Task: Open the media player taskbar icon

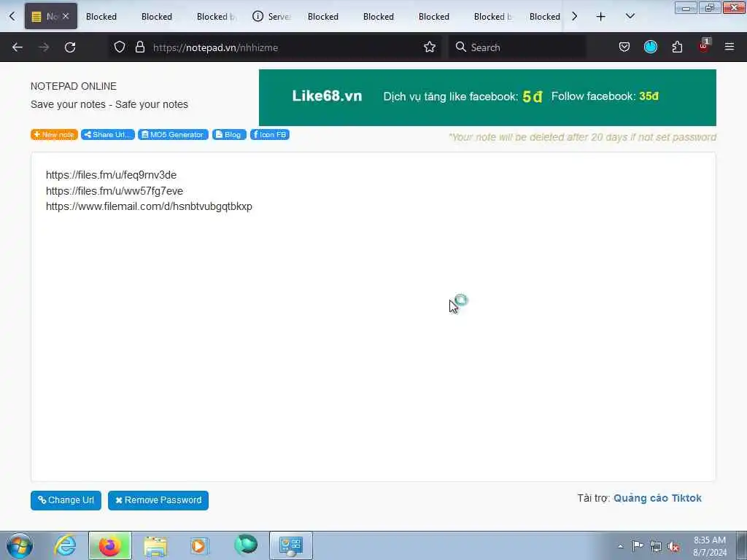Action: pyautogui.click(x=199, y=545)
